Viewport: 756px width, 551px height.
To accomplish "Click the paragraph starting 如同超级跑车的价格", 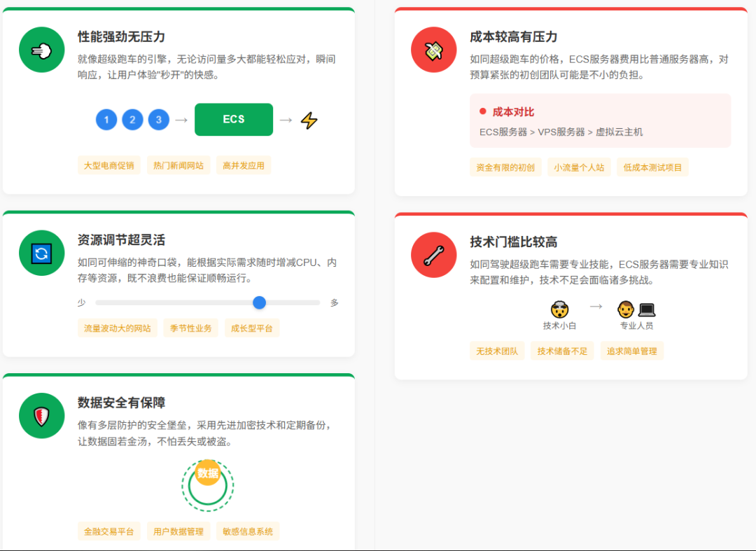I will 599,67.
